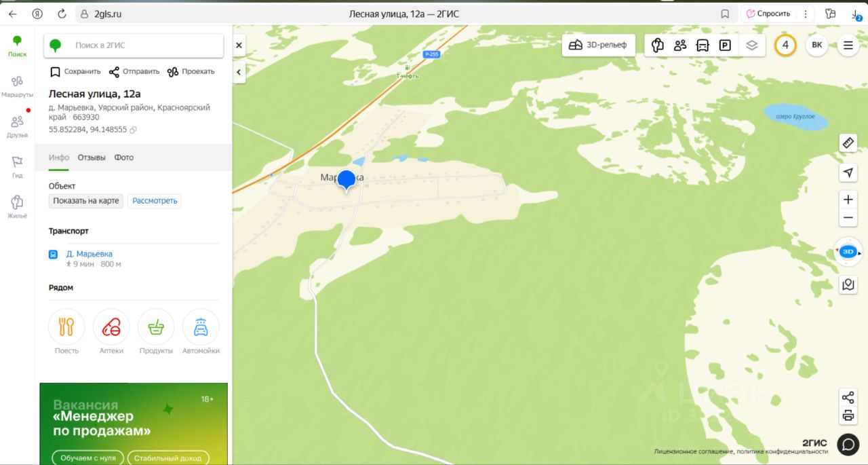Open the Д. Марьевка bus stop link
This screenshot has height=465, width=868.
pyautogui.click(x=90, y=254)
